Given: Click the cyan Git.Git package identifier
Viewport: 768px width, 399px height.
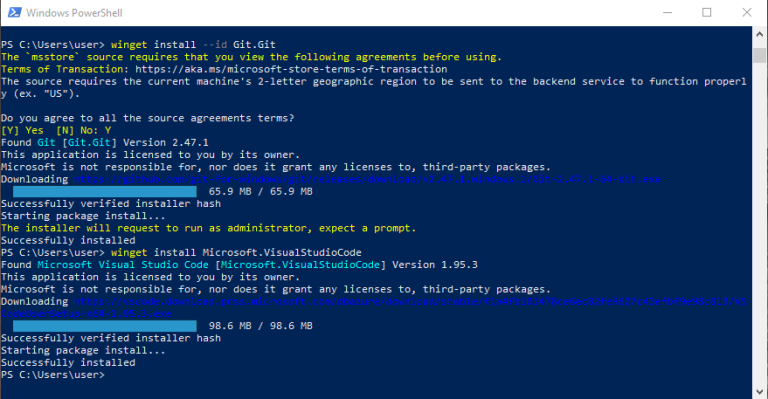Looking at the screenshot, I should click(x=89, y=142).
